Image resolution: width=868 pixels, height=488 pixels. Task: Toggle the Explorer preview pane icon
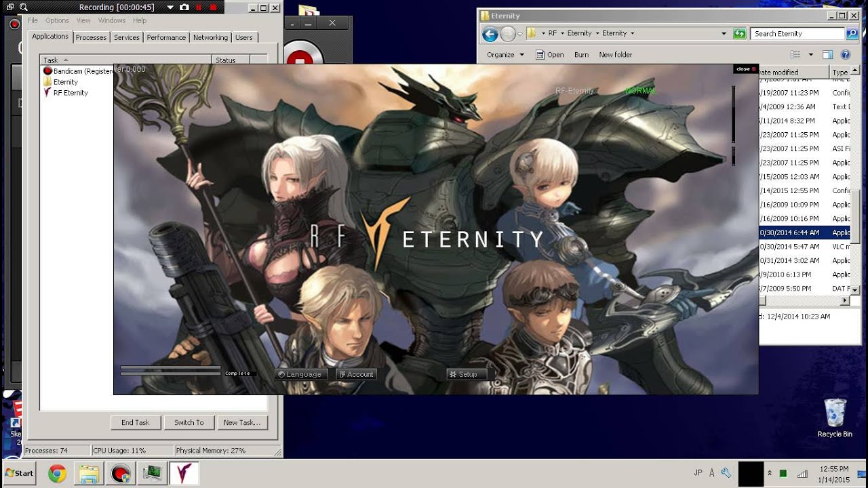coord(827,55)
